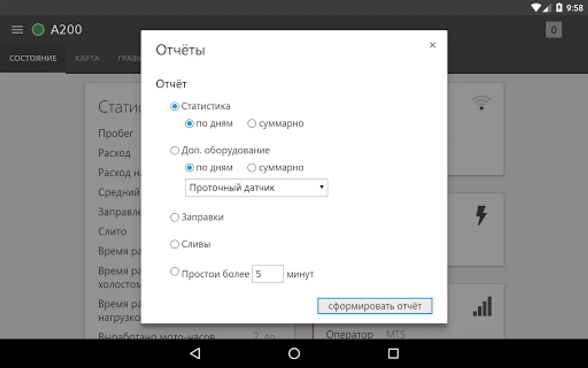Tap the Wi-Fi signal icon on the card
588x368 pixels.
(481, 103)
